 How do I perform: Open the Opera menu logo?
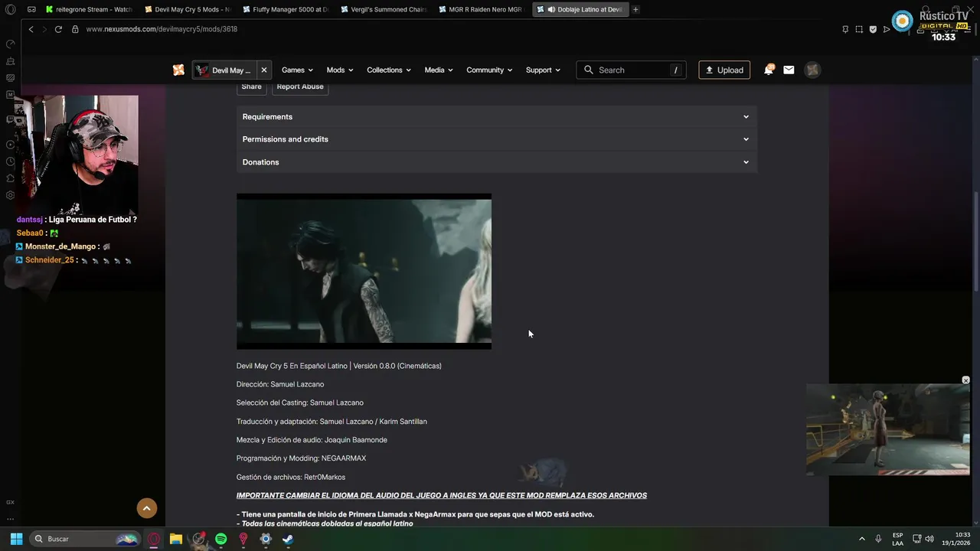(10, 10)
